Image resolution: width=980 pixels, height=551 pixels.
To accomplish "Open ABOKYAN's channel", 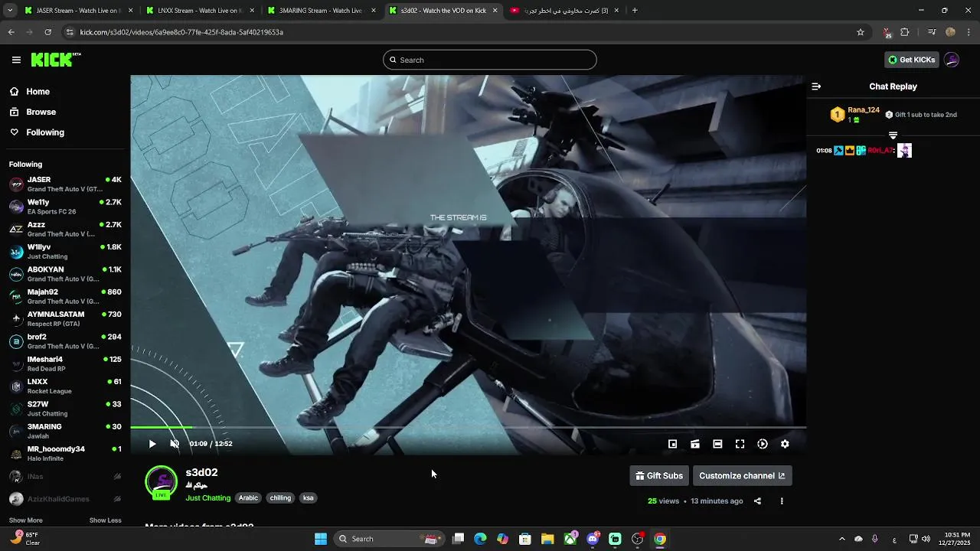I will point(65,274).
